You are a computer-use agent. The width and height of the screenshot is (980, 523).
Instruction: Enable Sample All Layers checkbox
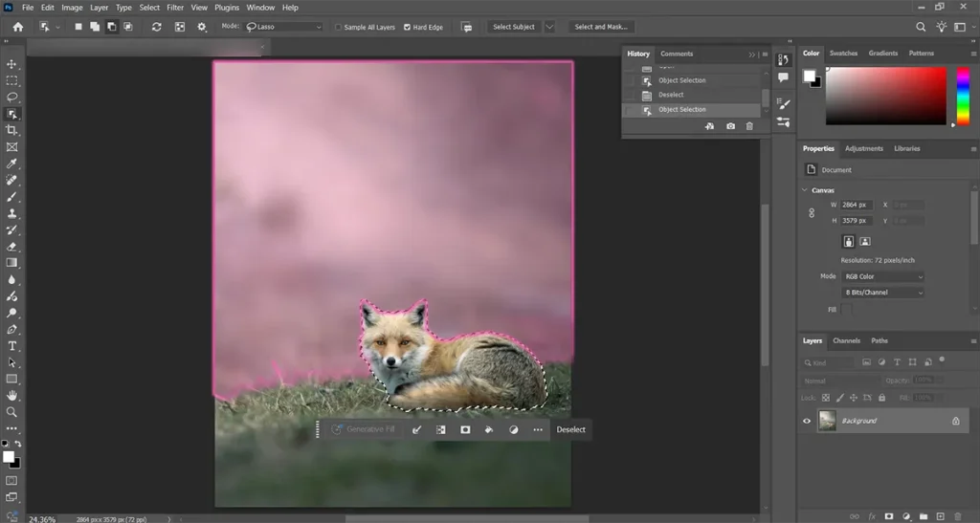[338, 27]
